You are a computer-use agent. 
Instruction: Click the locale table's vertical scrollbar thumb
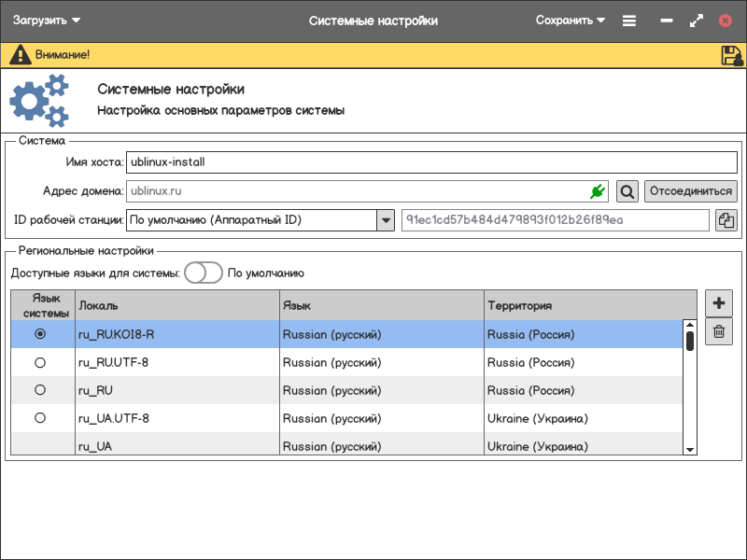689,341
